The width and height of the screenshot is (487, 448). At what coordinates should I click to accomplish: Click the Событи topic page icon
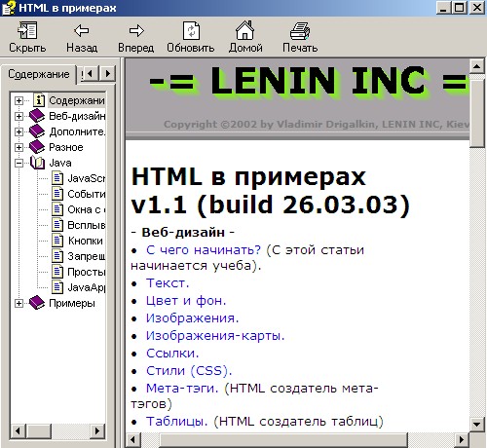pos(57,194)
